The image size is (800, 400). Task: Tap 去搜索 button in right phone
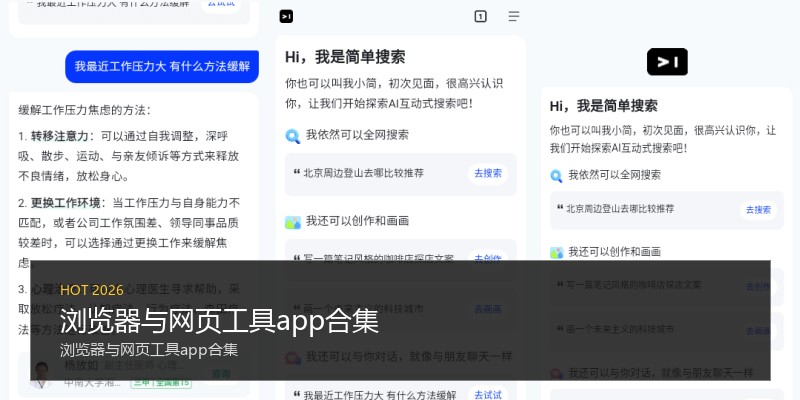pos(758,210)
